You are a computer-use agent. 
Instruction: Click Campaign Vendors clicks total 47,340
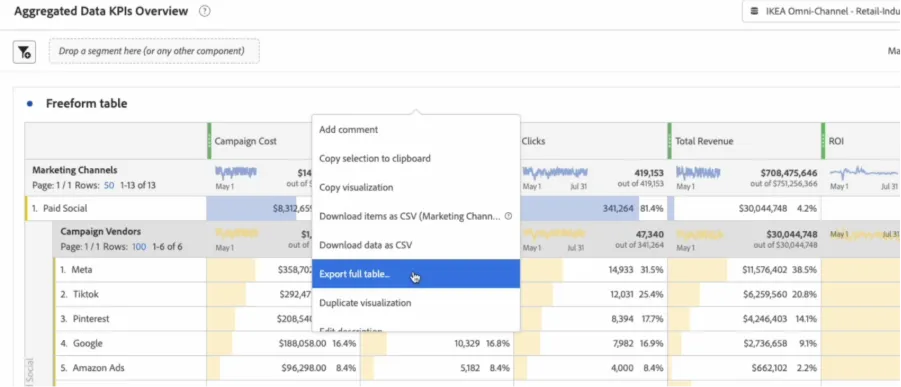[x=649, y=234]
